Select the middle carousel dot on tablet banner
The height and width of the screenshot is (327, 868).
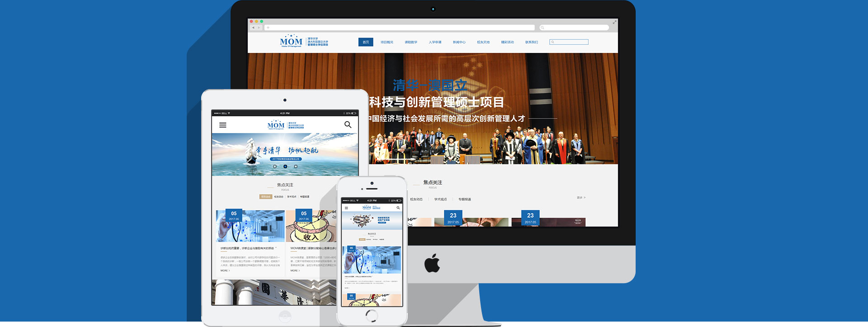(x=285, y=166)
